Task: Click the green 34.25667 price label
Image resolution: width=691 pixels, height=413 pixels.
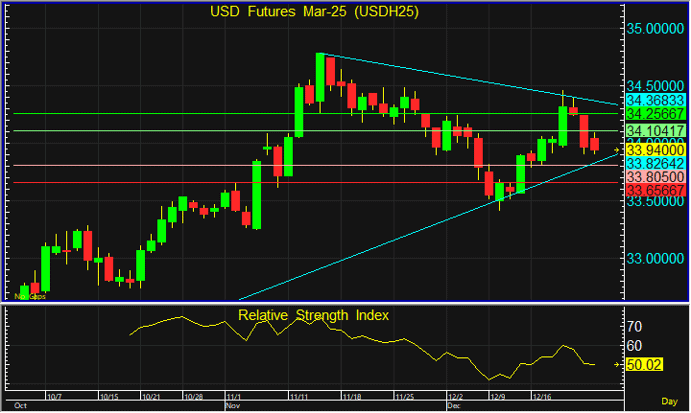Action: pos(655,113)
